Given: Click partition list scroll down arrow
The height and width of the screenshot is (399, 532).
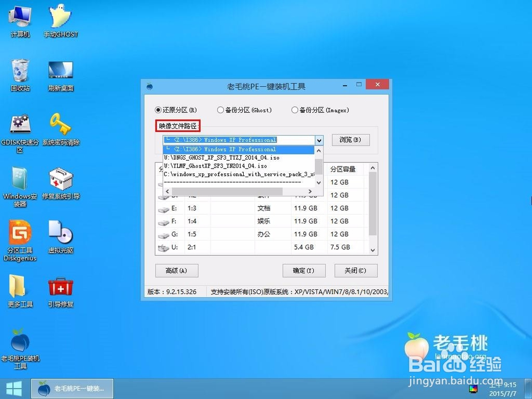Looking at the screenshot, I should tap(372, 251).
